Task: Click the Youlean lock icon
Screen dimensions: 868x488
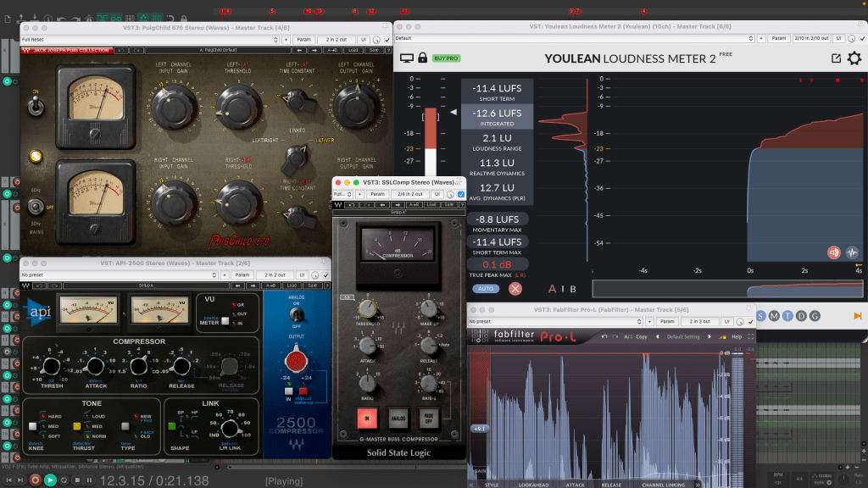Action: (x=421, y=58)
